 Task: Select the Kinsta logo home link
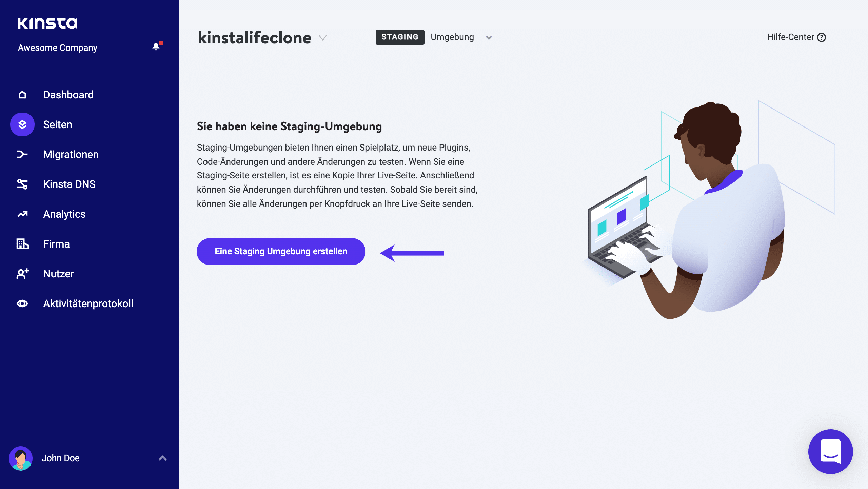click(47, 23)
